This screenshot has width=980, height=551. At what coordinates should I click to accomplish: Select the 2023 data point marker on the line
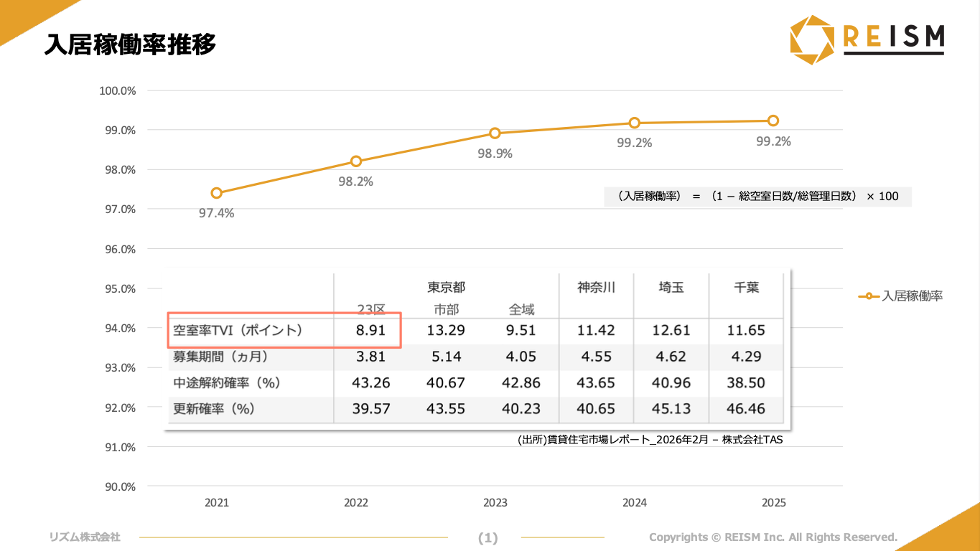(x=495, y=133)
